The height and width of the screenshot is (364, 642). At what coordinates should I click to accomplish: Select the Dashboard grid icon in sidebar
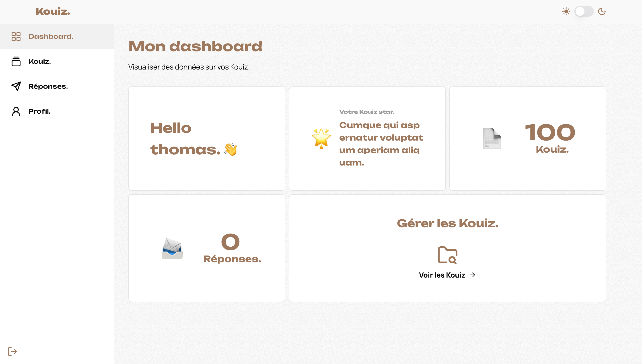point(16,37)
